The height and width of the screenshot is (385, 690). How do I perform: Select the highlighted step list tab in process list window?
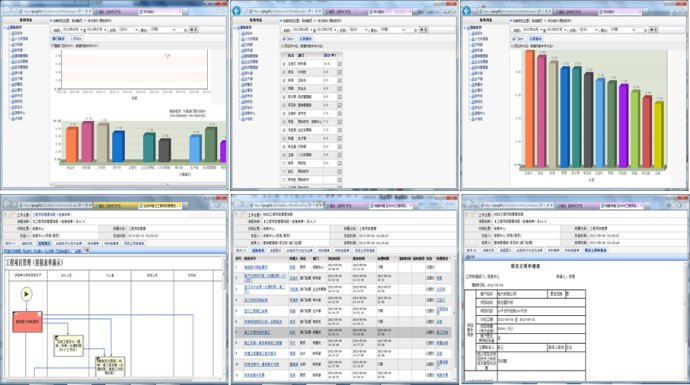pos(258,250)
